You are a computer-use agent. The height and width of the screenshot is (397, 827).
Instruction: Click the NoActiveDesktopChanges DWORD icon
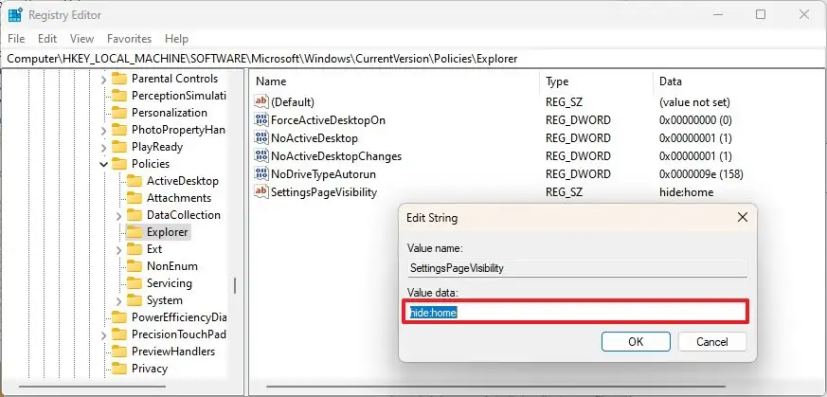[x=261, y=156]
